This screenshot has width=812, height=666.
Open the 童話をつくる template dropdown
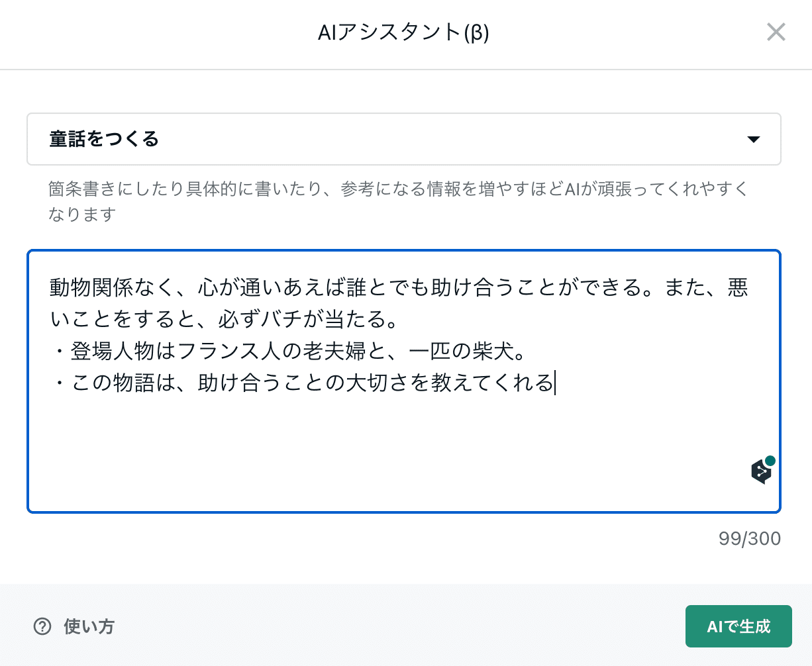click(403, 139)
